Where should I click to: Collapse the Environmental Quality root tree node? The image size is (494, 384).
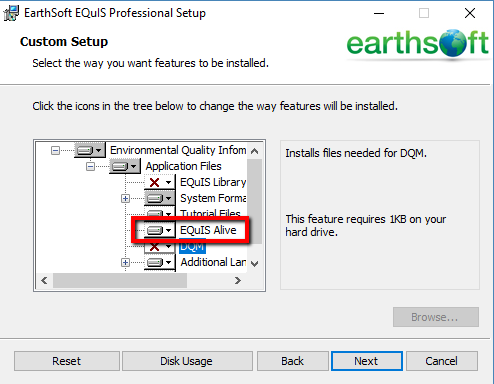55,151
